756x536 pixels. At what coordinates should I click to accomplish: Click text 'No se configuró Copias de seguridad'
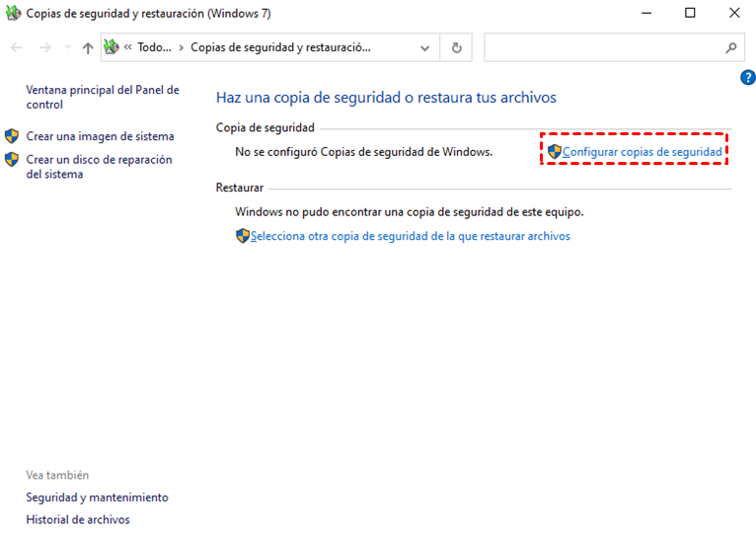(364, 152)
